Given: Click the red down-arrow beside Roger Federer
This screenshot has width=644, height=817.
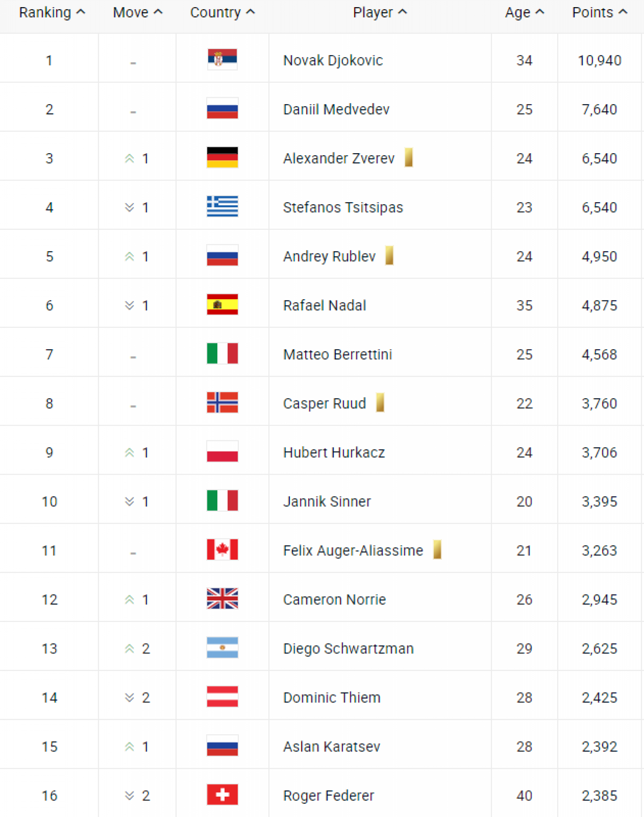Looking at the screenshot, I should click(x=129, y=796).
